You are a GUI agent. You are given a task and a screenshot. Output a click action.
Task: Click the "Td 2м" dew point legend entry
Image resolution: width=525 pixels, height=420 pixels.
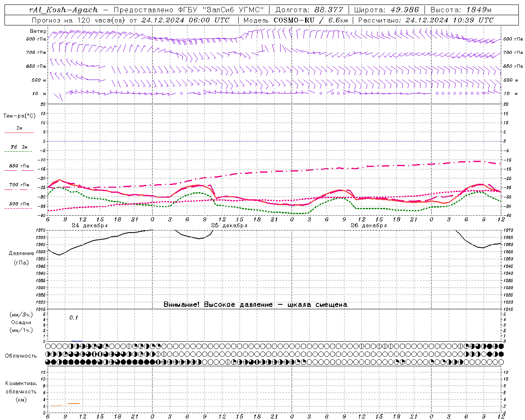[x=19, y=147]
